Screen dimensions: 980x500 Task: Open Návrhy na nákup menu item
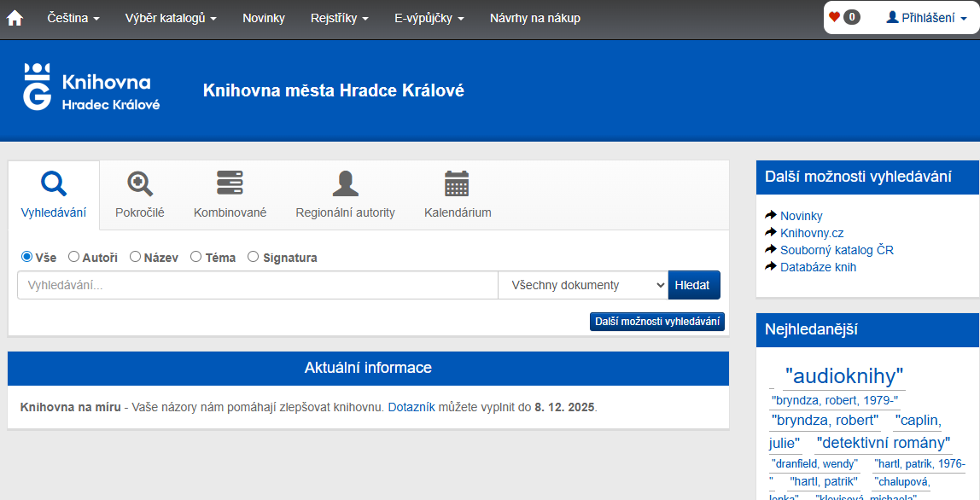coord(534,18)
